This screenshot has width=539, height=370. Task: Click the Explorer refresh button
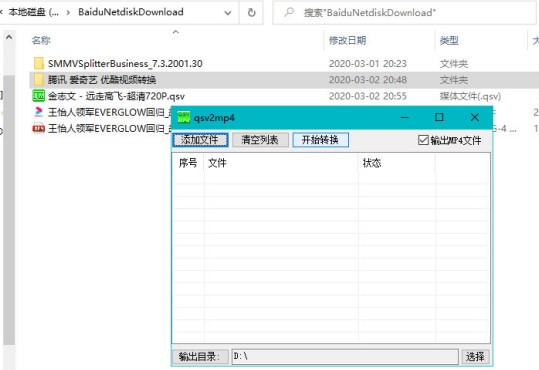click(251, 12)
